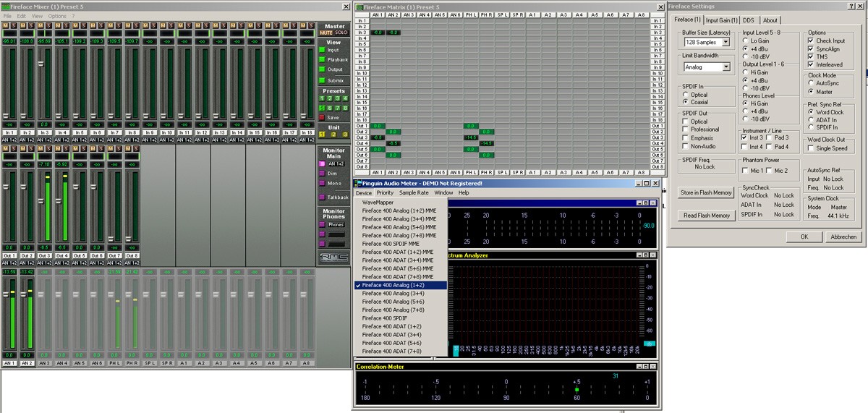Mute input channel In 1 in mixer
The height and width of the screenshot is (413, 868).
(x=5, y=25)
